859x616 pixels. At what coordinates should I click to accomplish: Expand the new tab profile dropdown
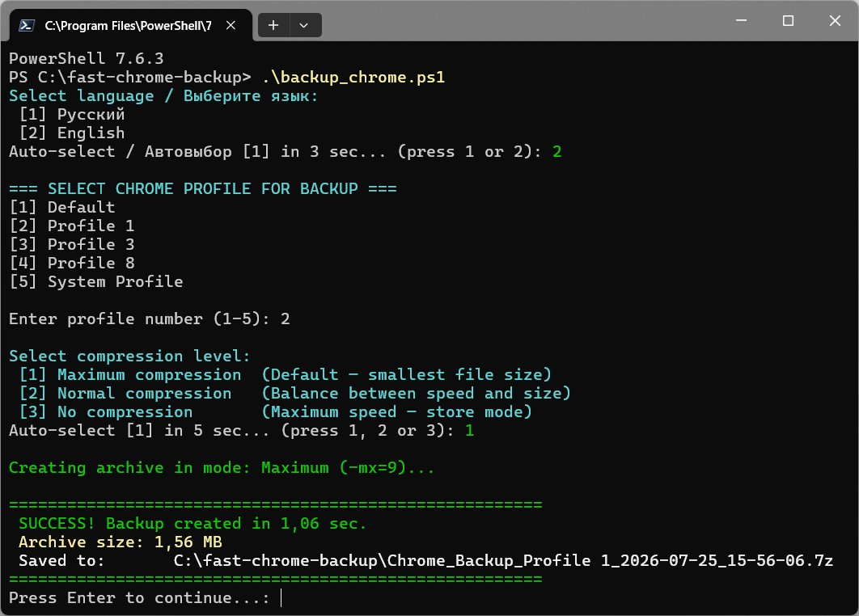click(304, 25)
